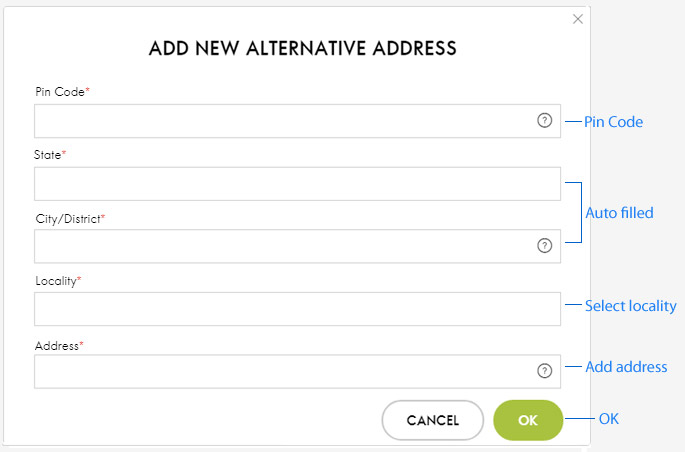Confirm with the green OK button

coord(528,420)
